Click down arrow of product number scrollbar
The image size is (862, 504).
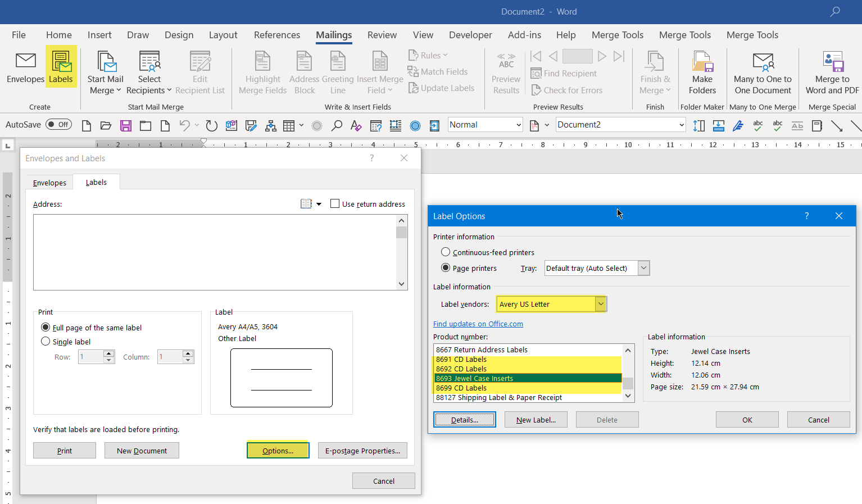click(628, 396)
